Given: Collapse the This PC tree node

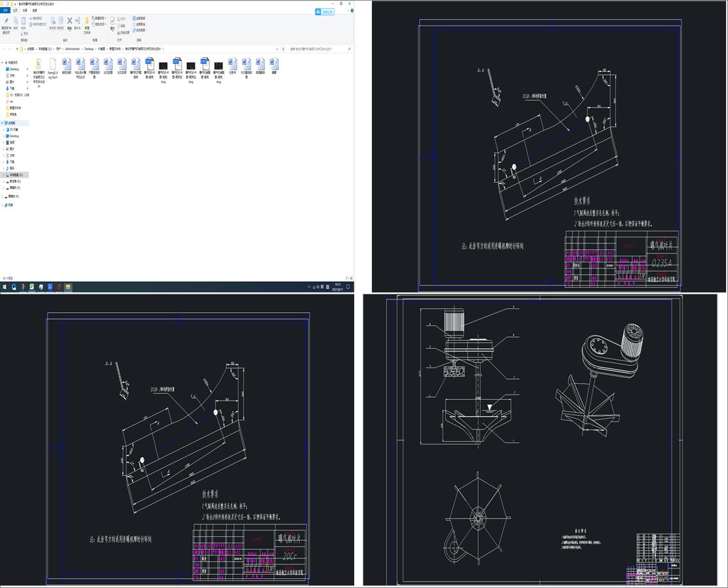Looking at the screenshot, I should [3, 123].
